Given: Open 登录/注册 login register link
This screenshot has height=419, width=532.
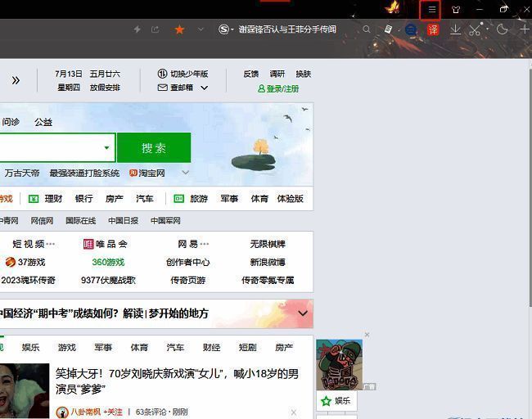Looking at the screenshot, I should (278, 89).
